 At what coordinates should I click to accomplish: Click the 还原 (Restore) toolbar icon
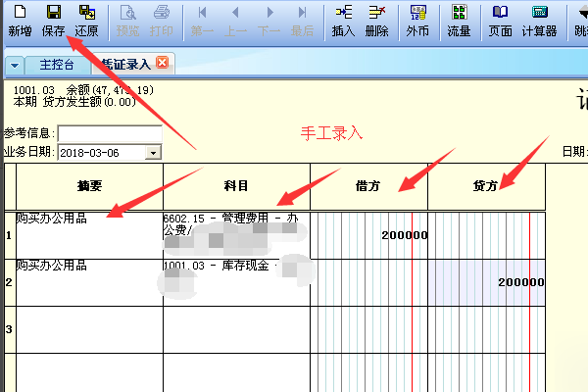86,20
